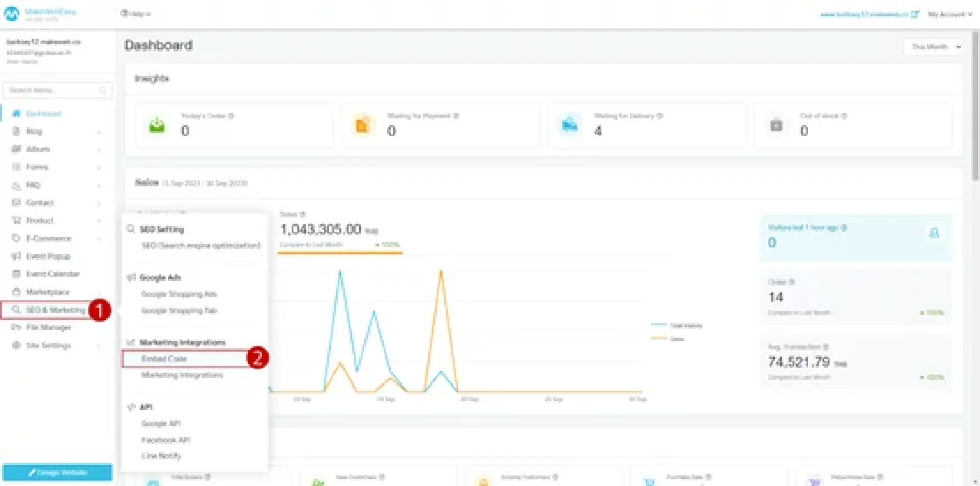Expand the Blog sidebar submenu arrow
The image size is (980, 486).
click(99, 132)
